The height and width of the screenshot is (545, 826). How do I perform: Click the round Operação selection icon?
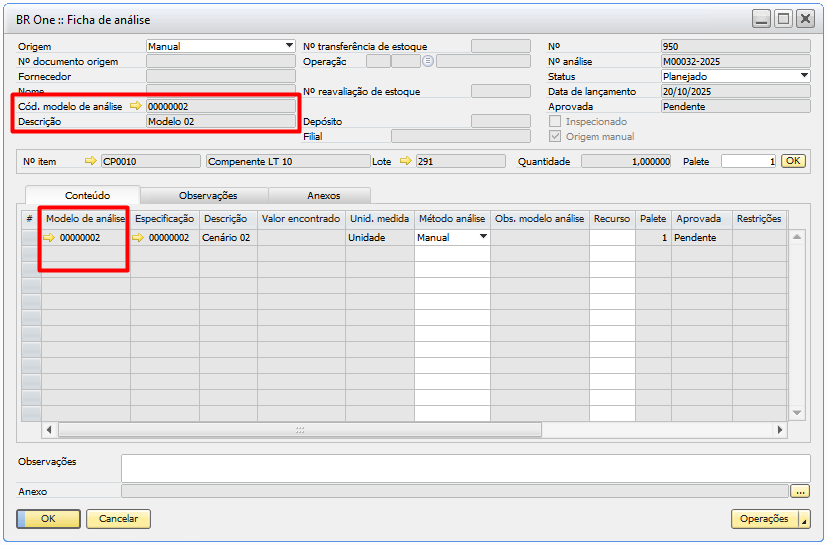(427, 61)
